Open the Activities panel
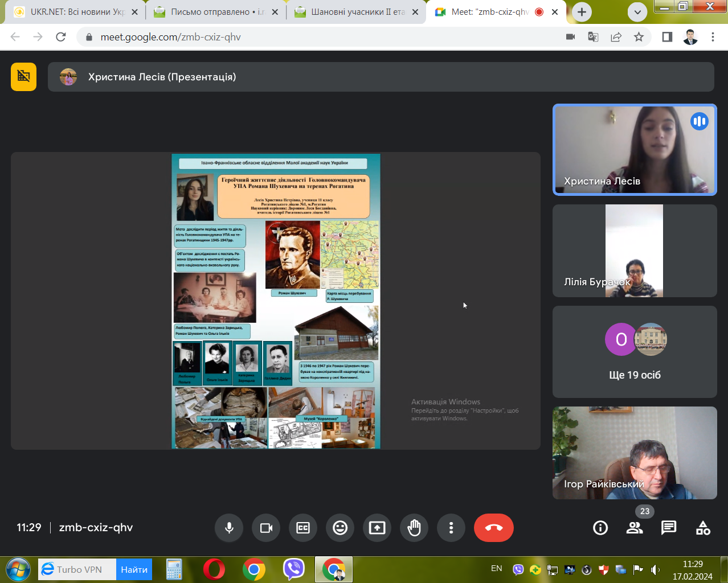 click(703, 528)
